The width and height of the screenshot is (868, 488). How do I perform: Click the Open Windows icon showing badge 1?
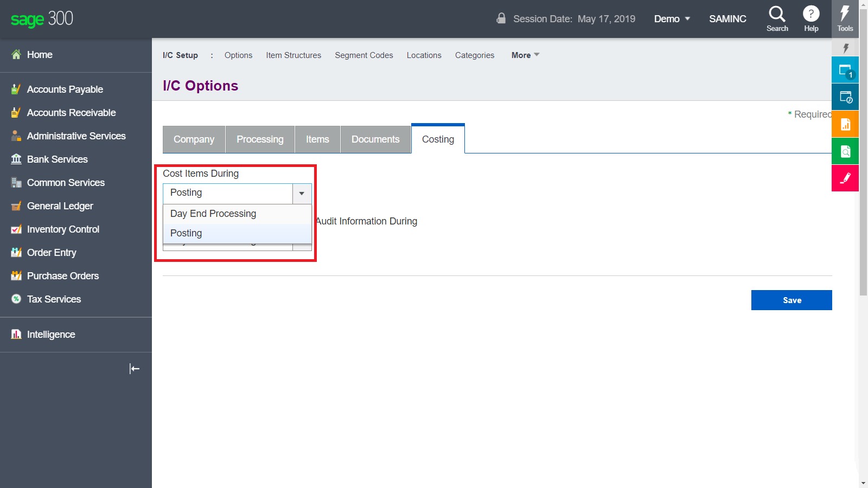845,69
